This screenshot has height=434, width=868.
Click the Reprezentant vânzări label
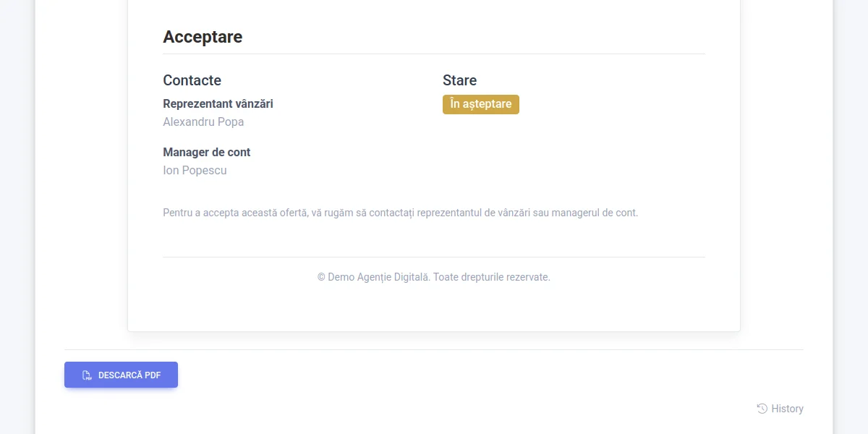[218, 103]
